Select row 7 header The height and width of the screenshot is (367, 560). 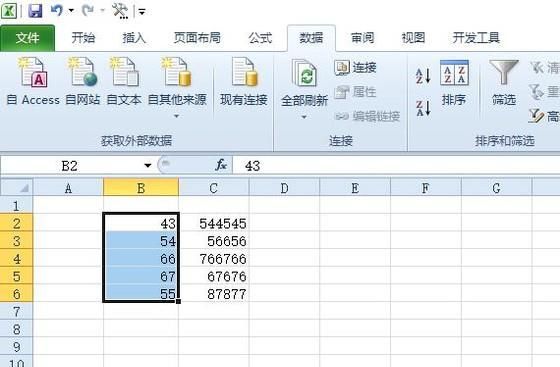pyautogui.click(x=16, y=311)
